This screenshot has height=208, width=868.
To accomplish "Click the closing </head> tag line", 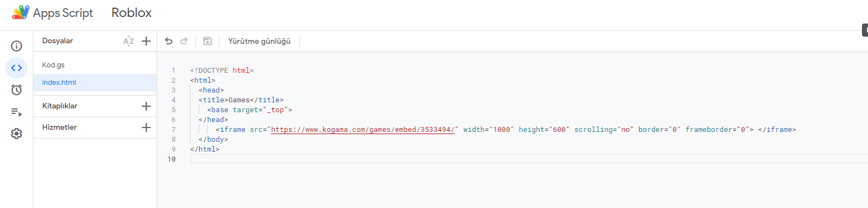I will click(213, 120).
